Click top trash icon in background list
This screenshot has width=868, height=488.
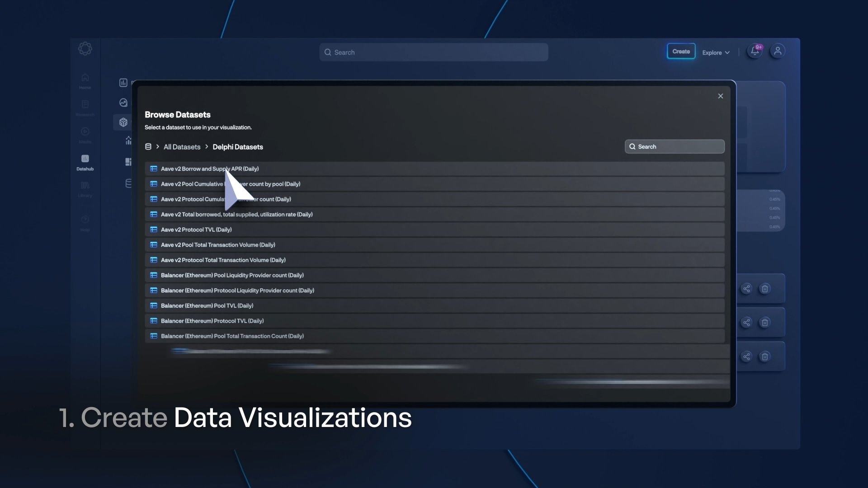point(765,289)
